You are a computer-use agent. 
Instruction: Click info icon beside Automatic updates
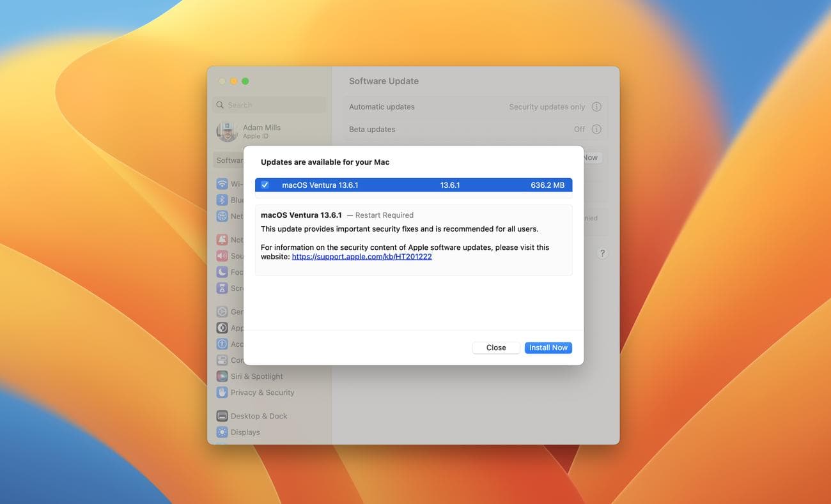point(596,107)
